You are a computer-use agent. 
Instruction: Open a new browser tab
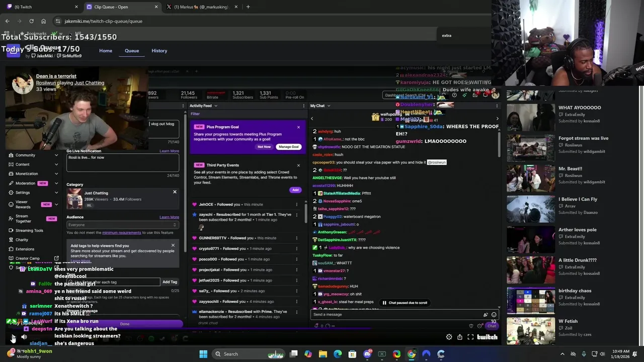coord(248,7)
